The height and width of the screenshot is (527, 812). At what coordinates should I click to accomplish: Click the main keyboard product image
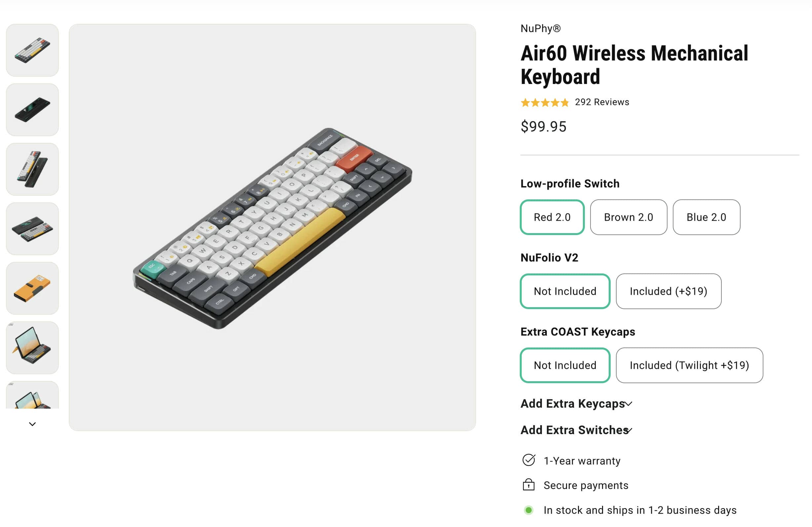pos(272,227)
